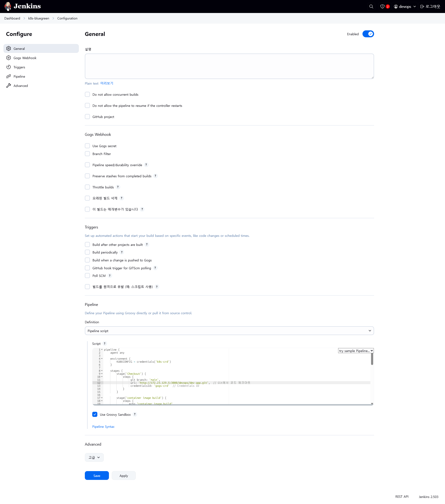
Task: Uncheck Use Groovy Sandbox checkbox
Action: pos(95,414)
